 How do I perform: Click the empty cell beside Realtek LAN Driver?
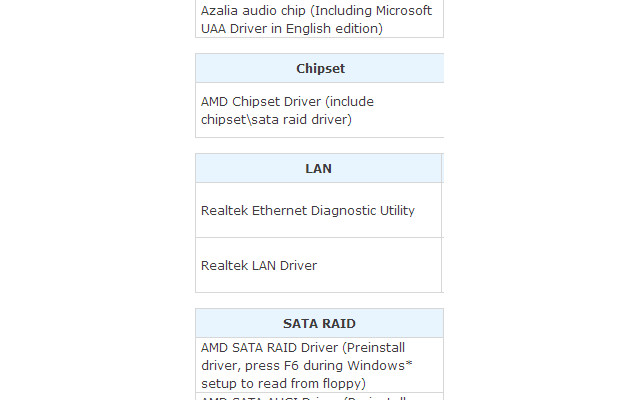pyautogui.click(x=443, y=265)
